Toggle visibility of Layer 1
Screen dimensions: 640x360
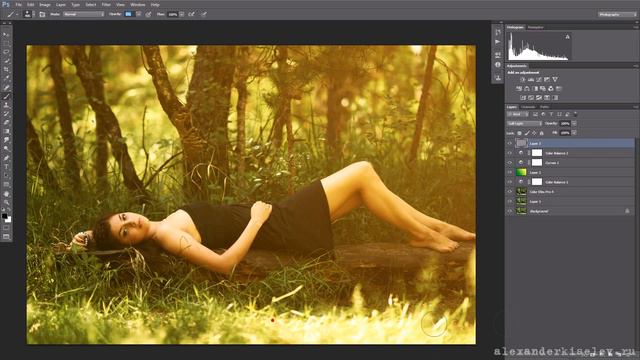pos(509,202)
